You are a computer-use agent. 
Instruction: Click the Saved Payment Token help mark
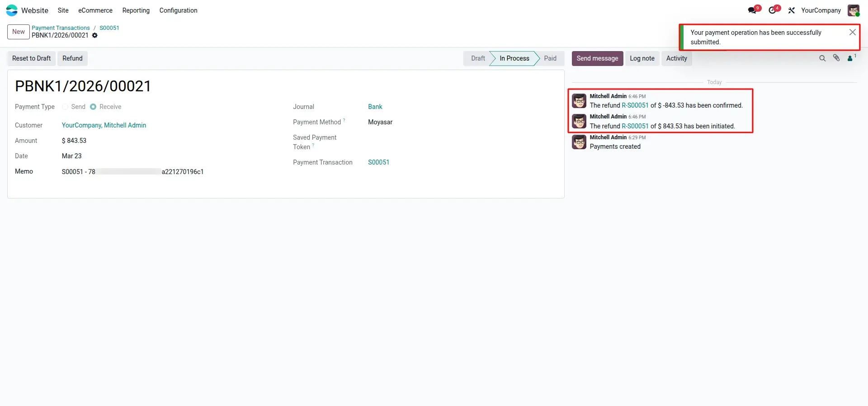313,145
